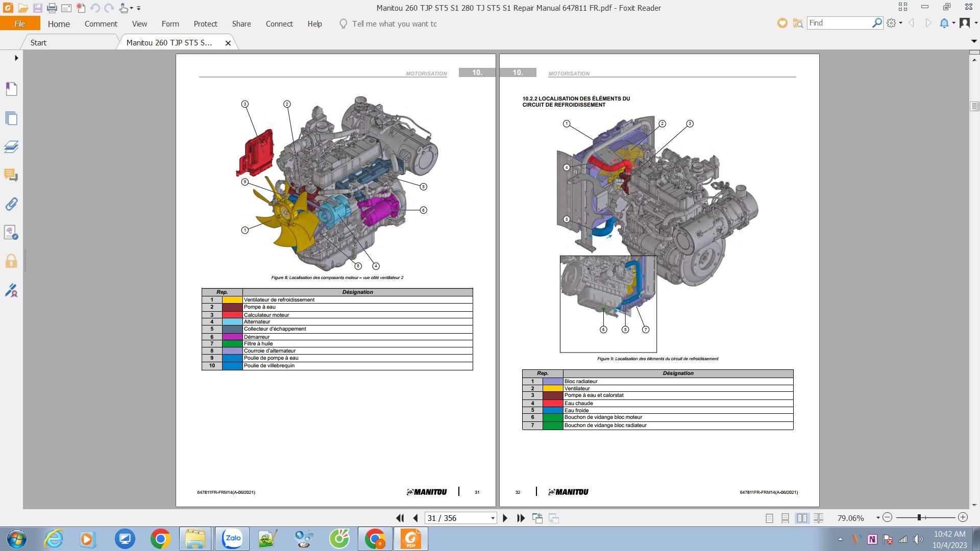Viewport: 980px width, 551px height.
Task: Click the zoom in plus button
Action: click(963, 517)
